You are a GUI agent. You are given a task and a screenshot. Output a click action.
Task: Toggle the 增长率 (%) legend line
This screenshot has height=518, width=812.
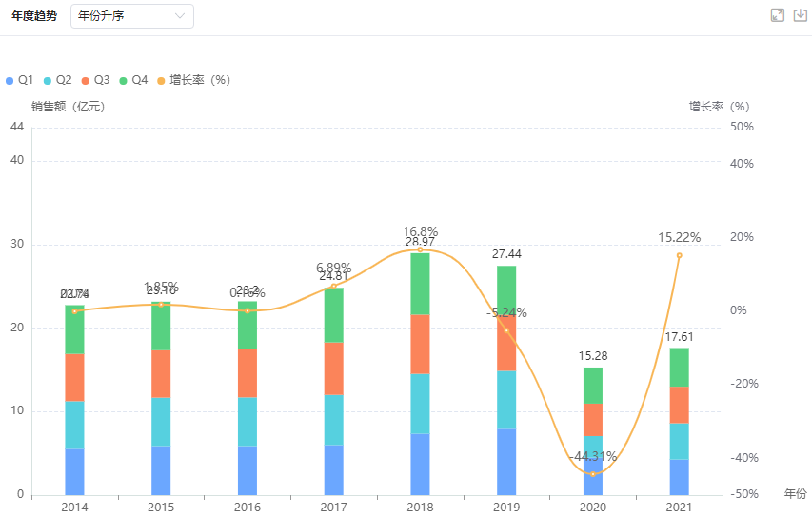coord(193,80)
